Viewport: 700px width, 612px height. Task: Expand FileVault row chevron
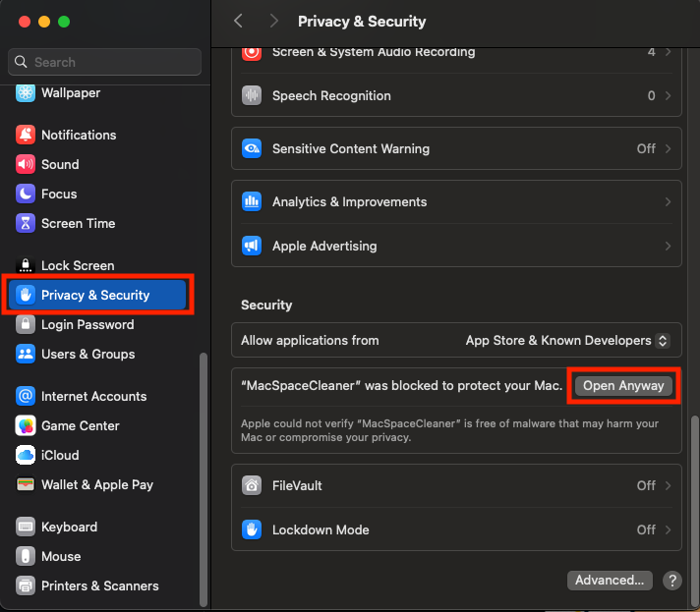pos(668,485)
